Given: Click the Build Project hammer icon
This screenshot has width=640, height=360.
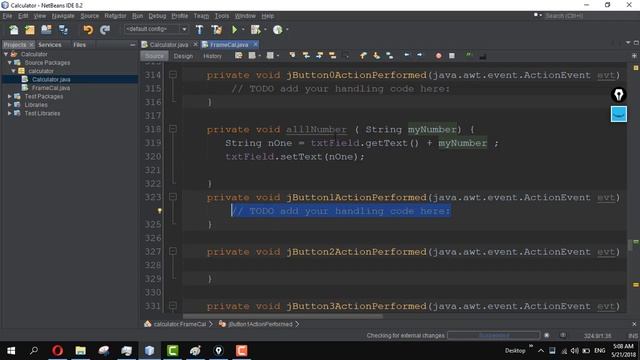Looking at the screenshot, I should point(199,30).
